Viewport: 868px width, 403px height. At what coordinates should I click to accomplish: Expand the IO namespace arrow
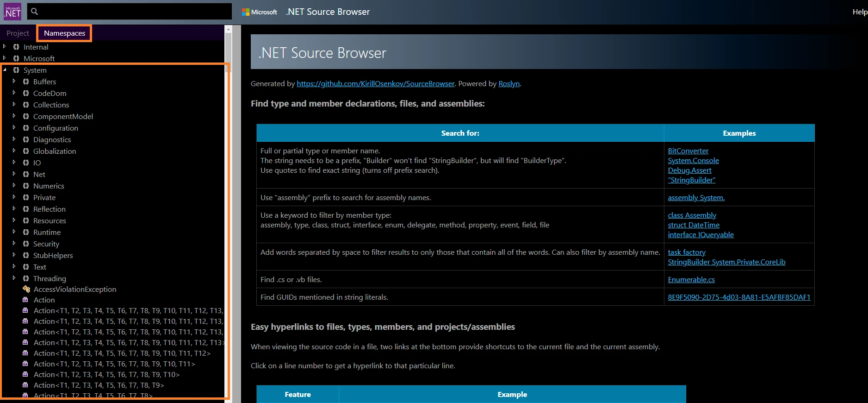pyautogui.click(x=14, y=162)
